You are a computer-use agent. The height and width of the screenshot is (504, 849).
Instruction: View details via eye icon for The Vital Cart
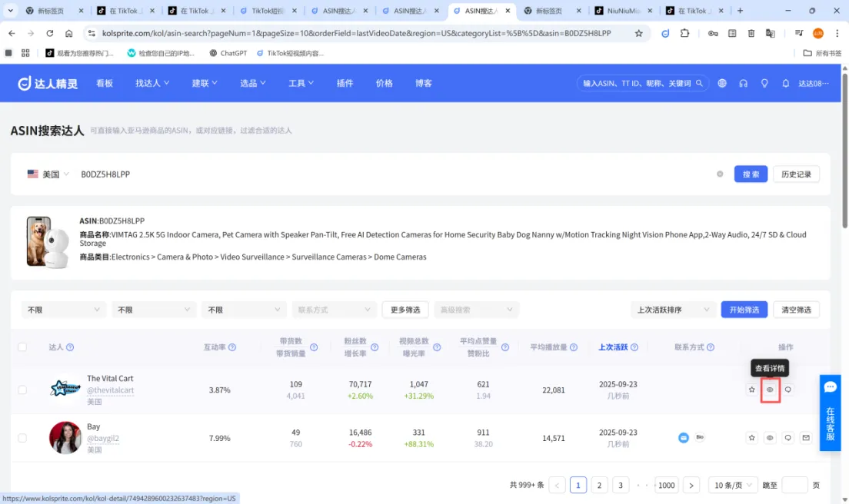pos(770,390)
